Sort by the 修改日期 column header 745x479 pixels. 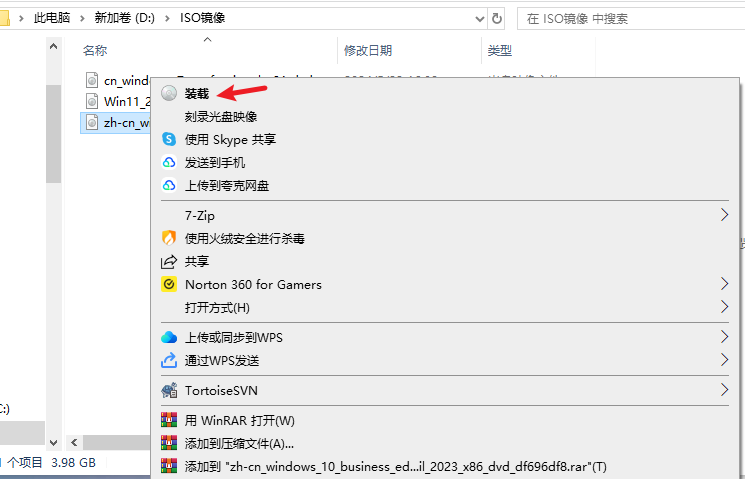368,50
